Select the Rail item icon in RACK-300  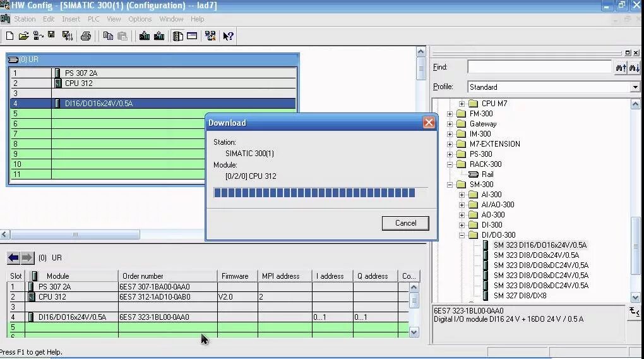click(x=474, y=174)
